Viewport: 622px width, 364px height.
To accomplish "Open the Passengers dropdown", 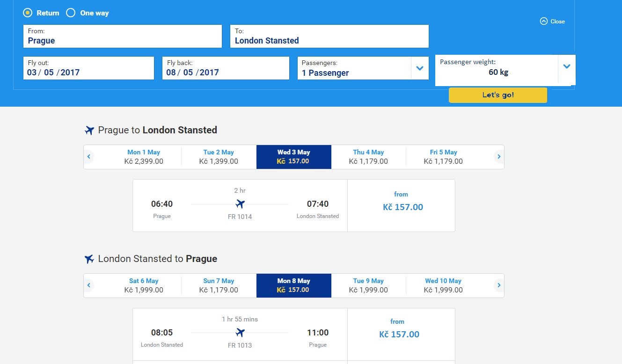I will point(419,68).
